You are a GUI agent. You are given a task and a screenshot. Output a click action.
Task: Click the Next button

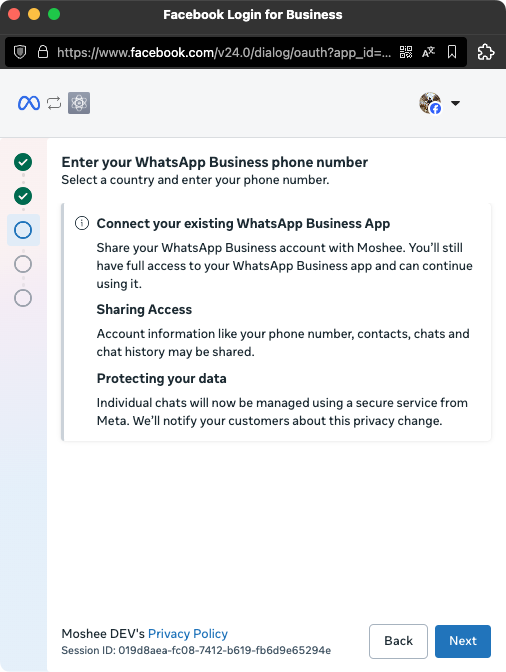(463, 641)
